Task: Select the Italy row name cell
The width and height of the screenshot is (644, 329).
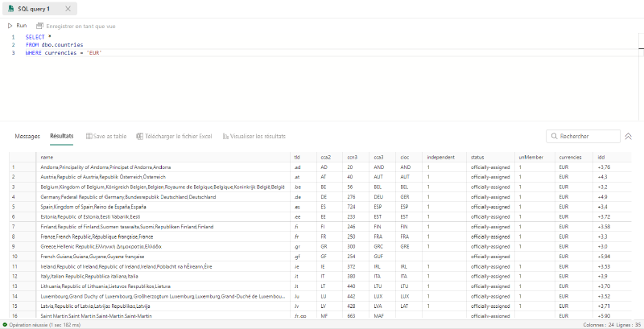Action: [x=164, y=277]
